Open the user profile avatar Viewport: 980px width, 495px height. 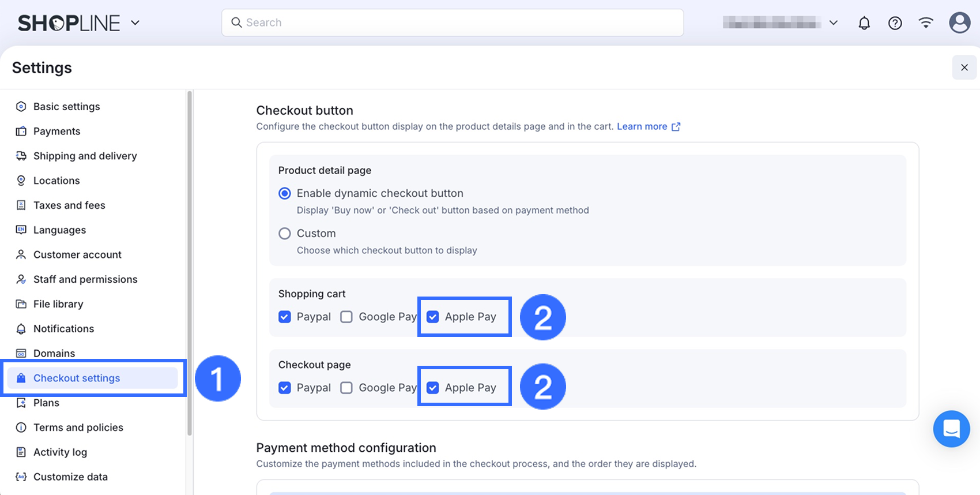coord(959,23)
